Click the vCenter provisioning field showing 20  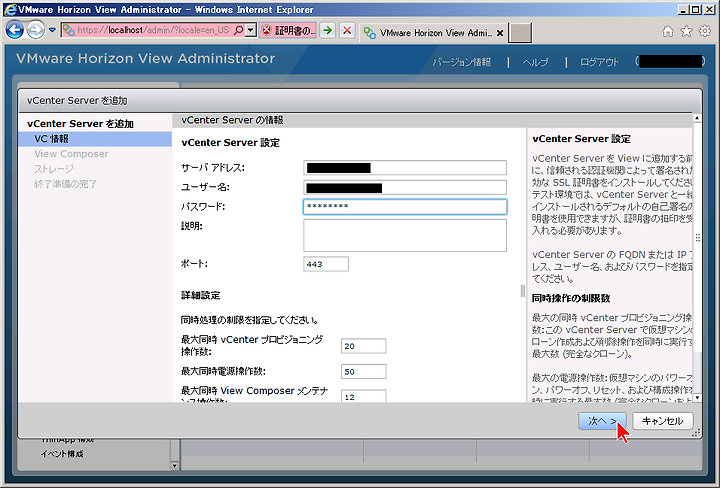(x=364, y=346)
